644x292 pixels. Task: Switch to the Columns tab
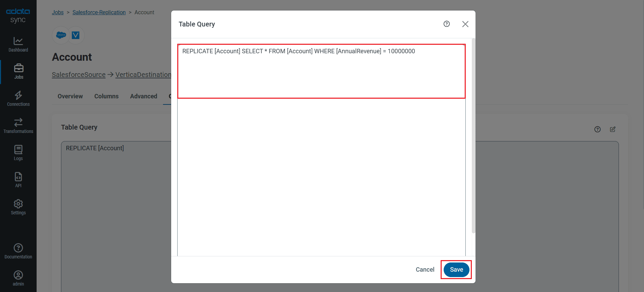(x=106, y=96)
